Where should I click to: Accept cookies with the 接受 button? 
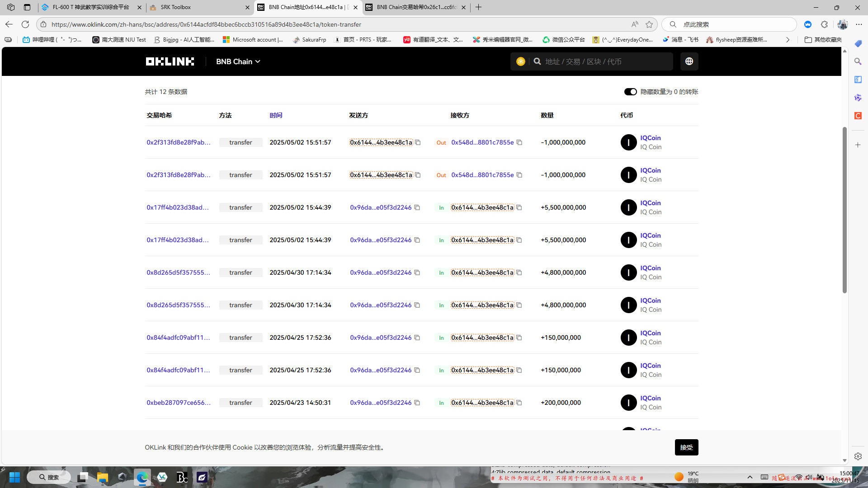pos(686,447)
